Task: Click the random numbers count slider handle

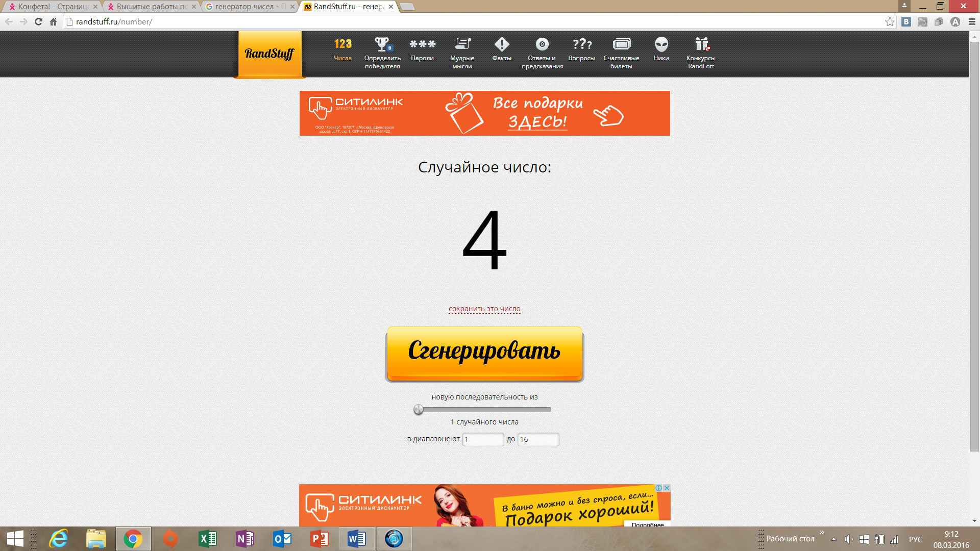Action: pyautogui.click(x=419, y=409)
